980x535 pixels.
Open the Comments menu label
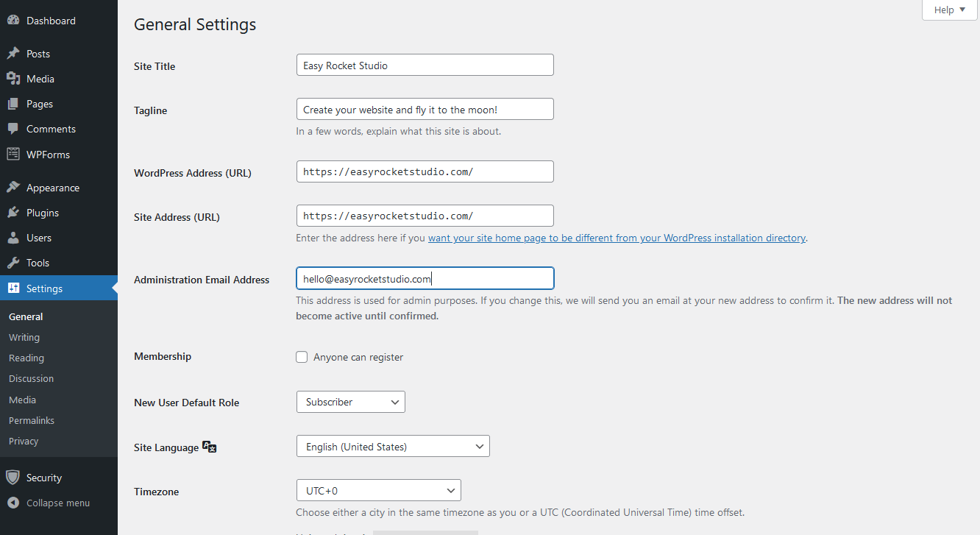[51, 129]
